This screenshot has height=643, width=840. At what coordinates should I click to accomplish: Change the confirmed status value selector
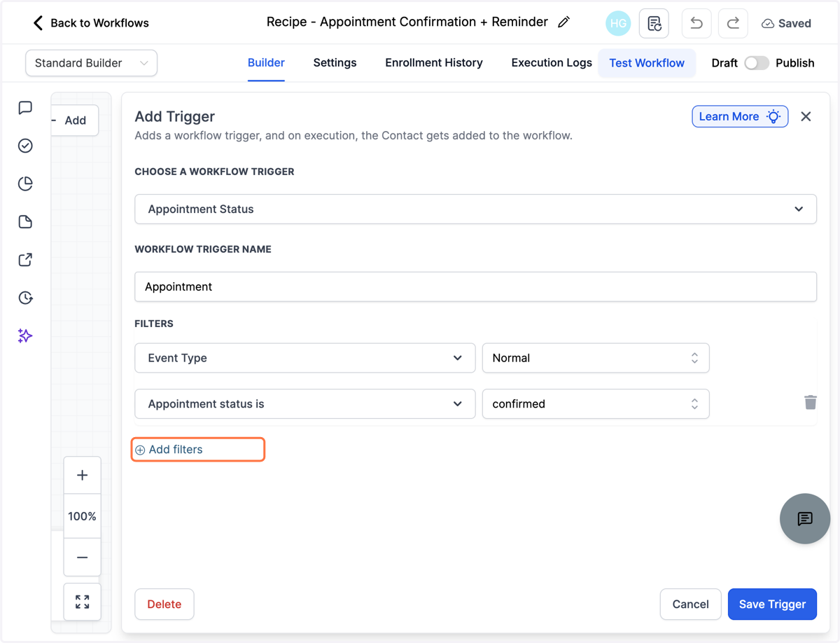coord(596,404)
